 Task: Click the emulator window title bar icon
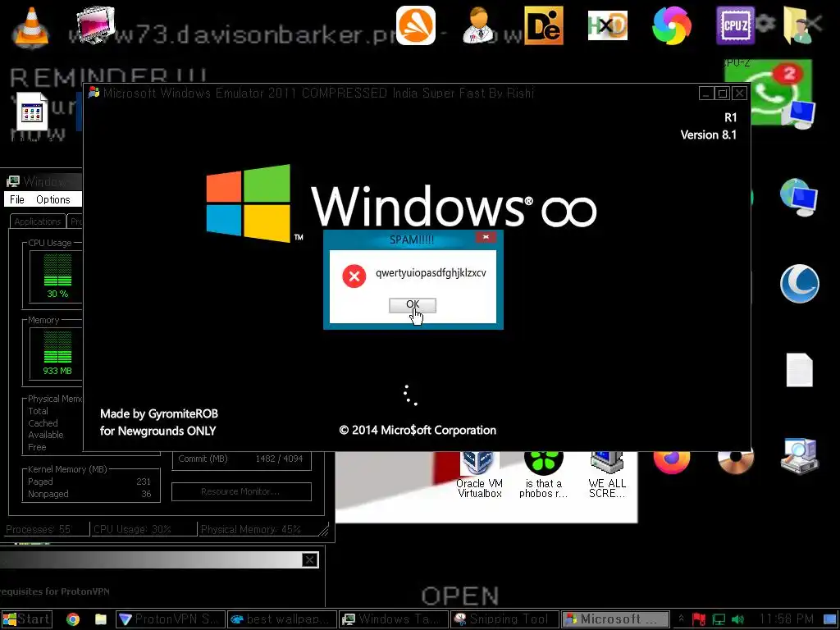[x=94, y=93]
